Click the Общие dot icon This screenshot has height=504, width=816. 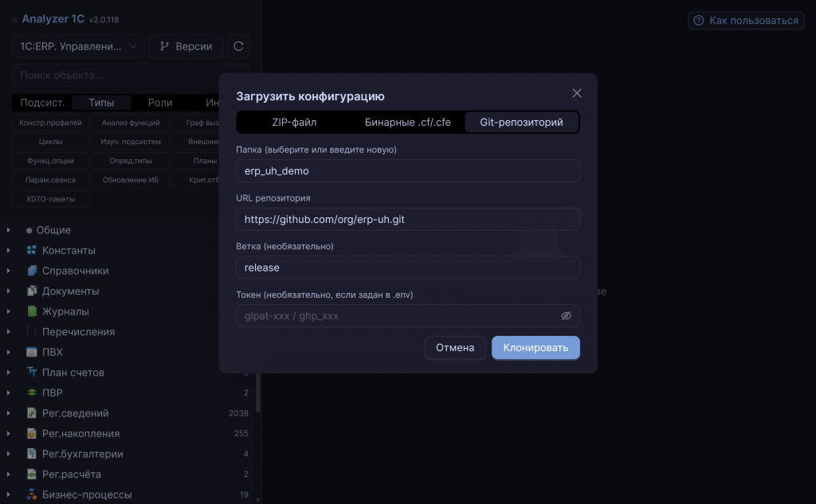tap(29, 230)
